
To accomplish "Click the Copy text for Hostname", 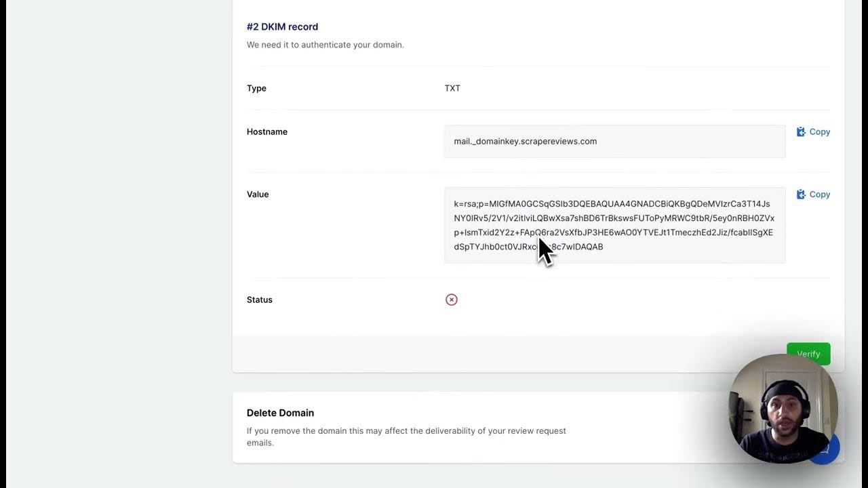I will point(819,132).
